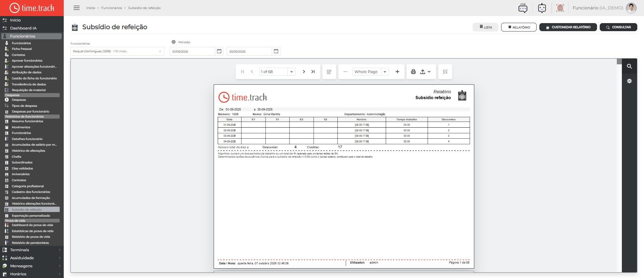Image resolution: width=644 pixels, height=278 pixels.
Task: Open the AI assistant robot icon
Action: point(542,8)
